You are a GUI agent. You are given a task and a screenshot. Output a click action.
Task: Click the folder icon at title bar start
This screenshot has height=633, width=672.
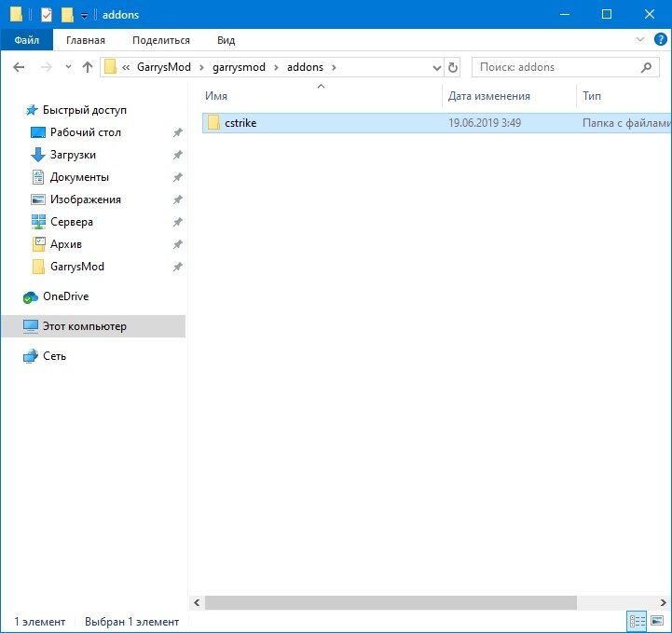(16, 14)
